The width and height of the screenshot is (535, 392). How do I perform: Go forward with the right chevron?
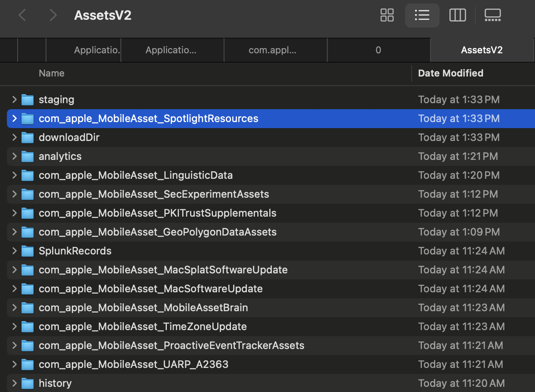(x=53, y=15)
